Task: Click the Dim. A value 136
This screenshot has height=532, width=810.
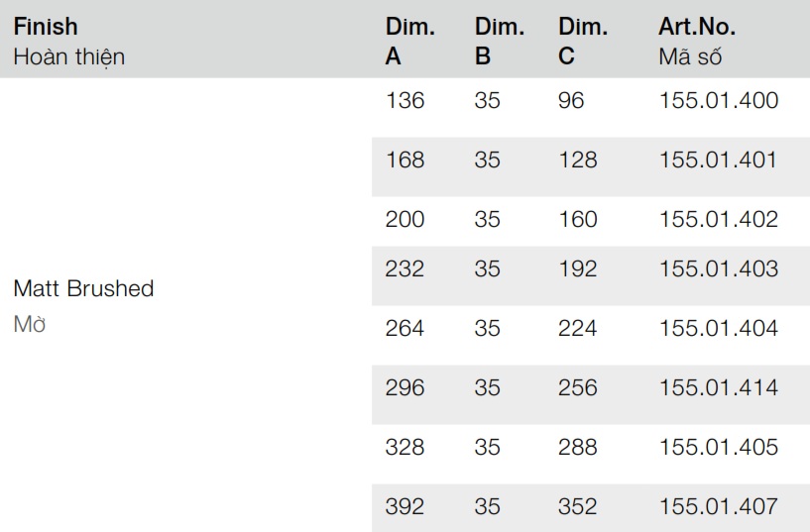Action: (x=405, y=100)
